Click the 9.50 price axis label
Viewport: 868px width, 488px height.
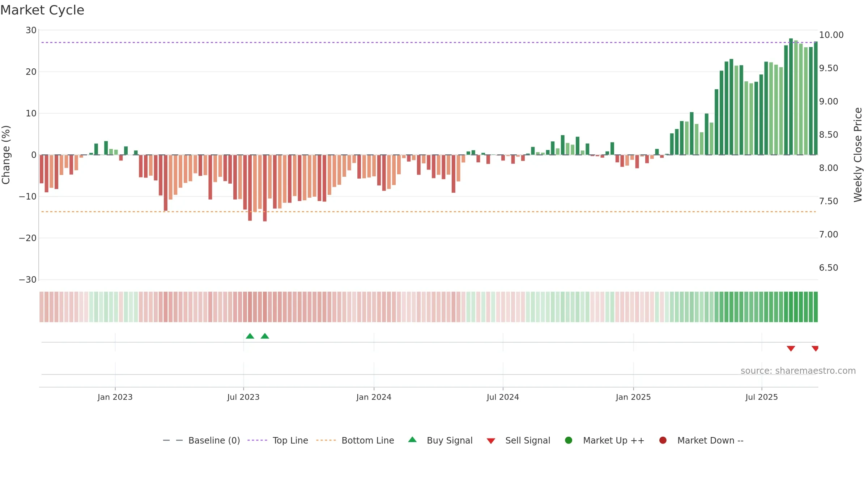[829, 68]
